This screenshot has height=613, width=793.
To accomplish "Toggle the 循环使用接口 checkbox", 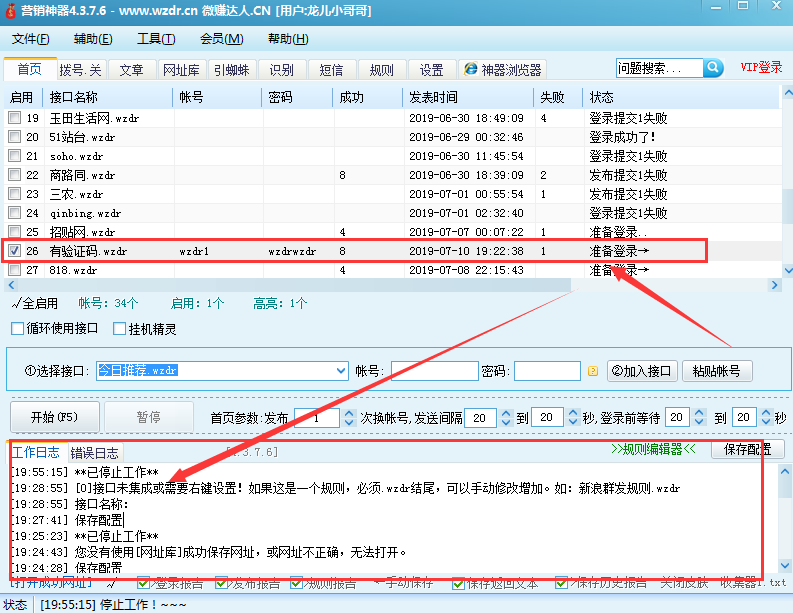I will coord(18,329).
